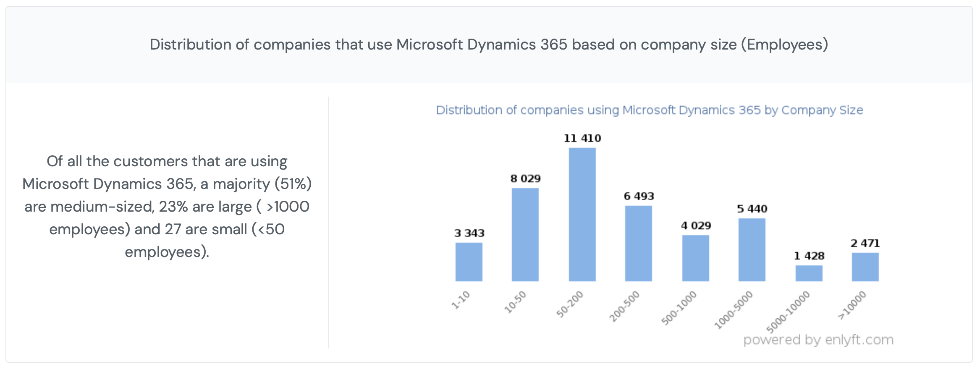Click the 50-200 axis label
This screenshot has height=367, width=980.
pyautogui.click(x=570, y=304)
